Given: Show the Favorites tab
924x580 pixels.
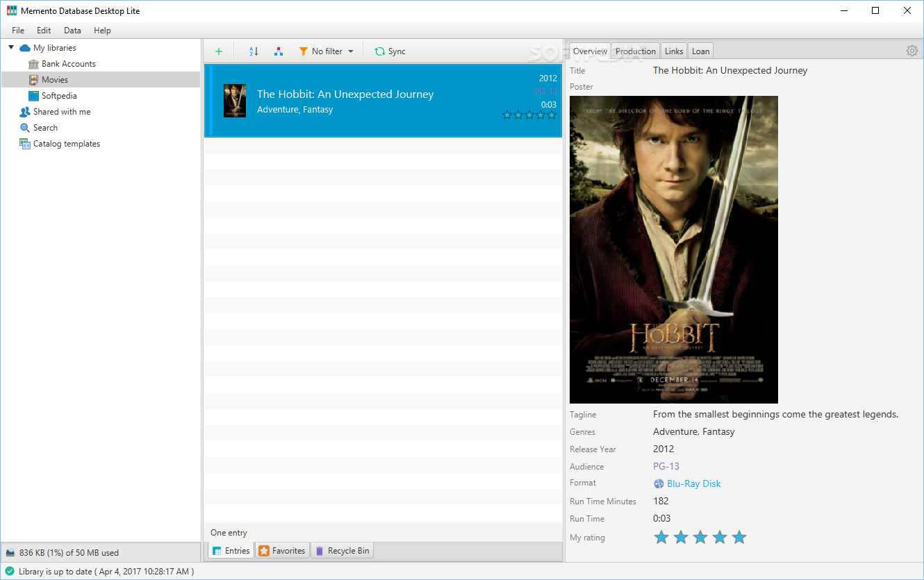Looking at the screenshot, I should [x=282, y=551].
